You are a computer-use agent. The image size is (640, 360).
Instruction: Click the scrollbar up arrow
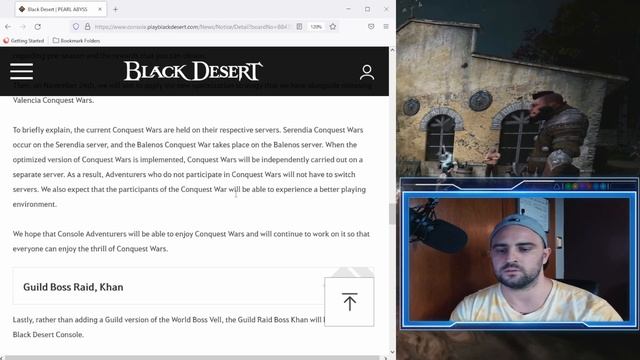click(392, 50)
